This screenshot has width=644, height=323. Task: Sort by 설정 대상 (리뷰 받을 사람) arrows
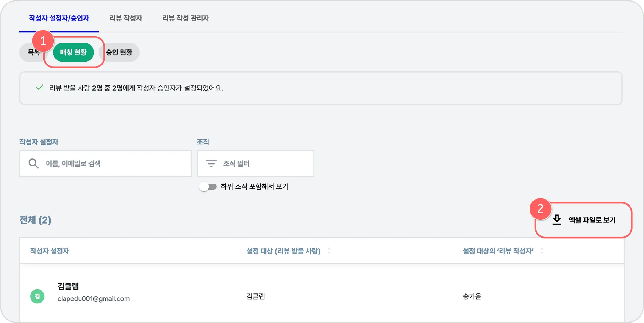click(x=329, y=251)
